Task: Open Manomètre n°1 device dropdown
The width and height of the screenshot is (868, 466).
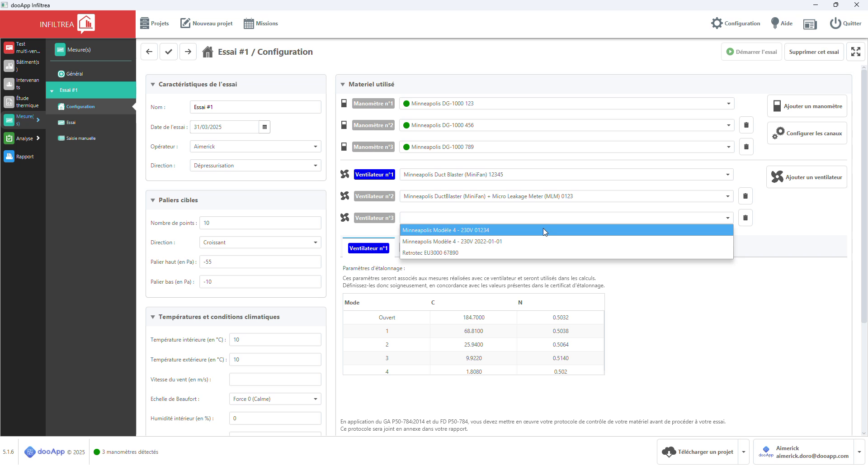Action: pos(566,104)
